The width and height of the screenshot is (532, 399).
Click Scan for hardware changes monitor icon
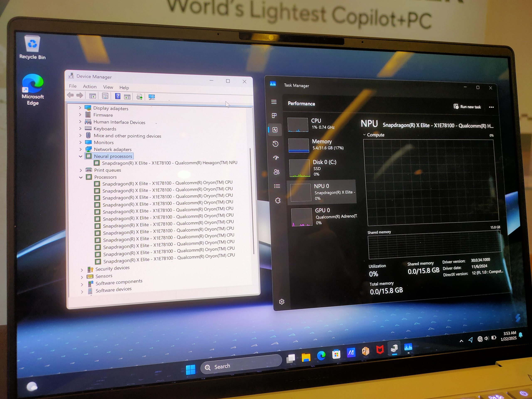(x=152, y=97)
